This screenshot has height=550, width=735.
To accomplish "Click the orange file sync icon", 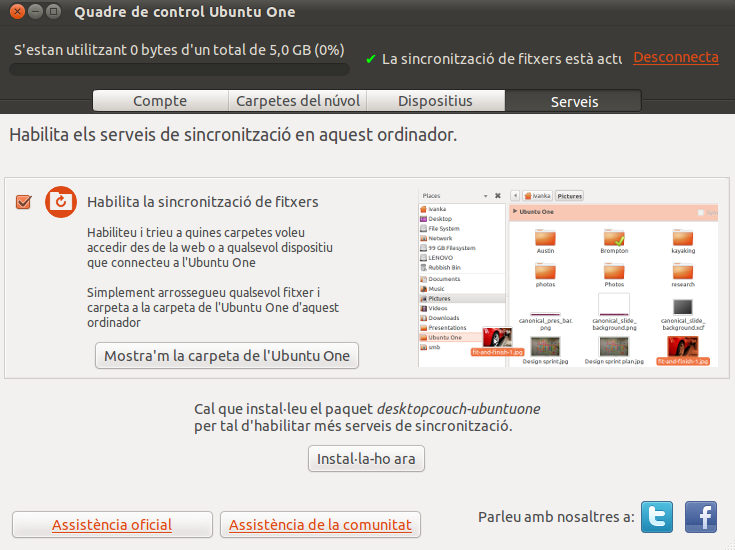I will tap(61, 202).
